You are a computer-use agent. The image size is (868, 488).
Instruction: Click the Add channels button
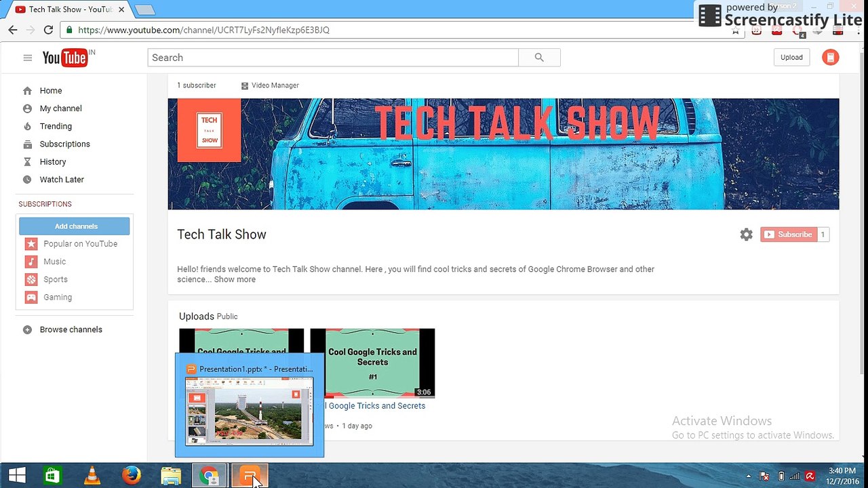(75, 226)
